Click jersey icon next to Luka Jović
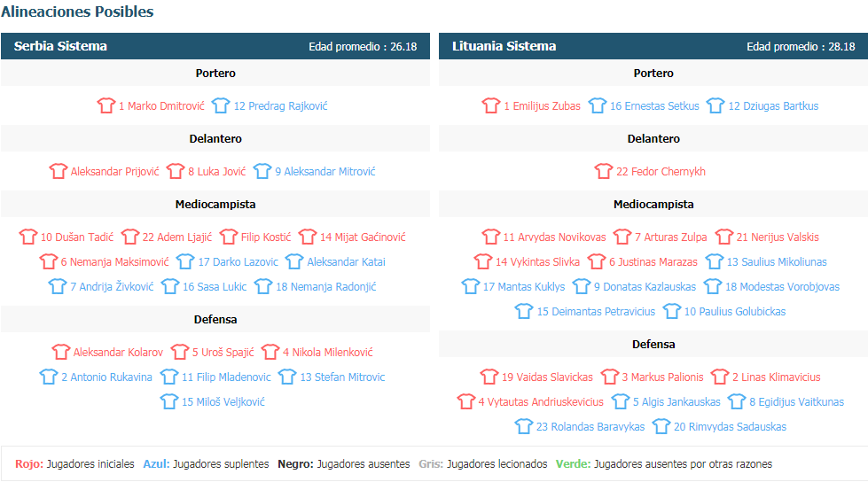868x482 pixels. tap(176, 172)
